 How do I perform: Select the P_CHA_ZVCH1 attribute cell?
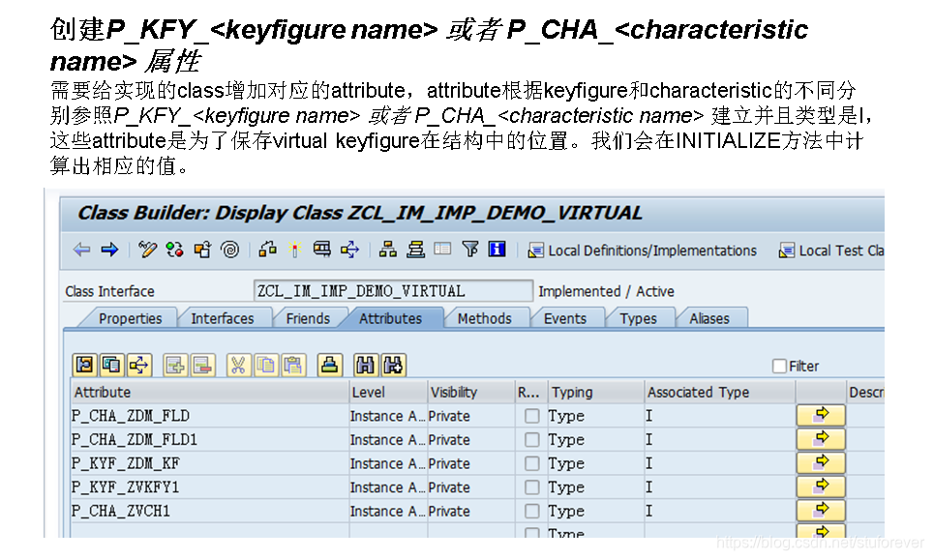[x=210, y=511]
